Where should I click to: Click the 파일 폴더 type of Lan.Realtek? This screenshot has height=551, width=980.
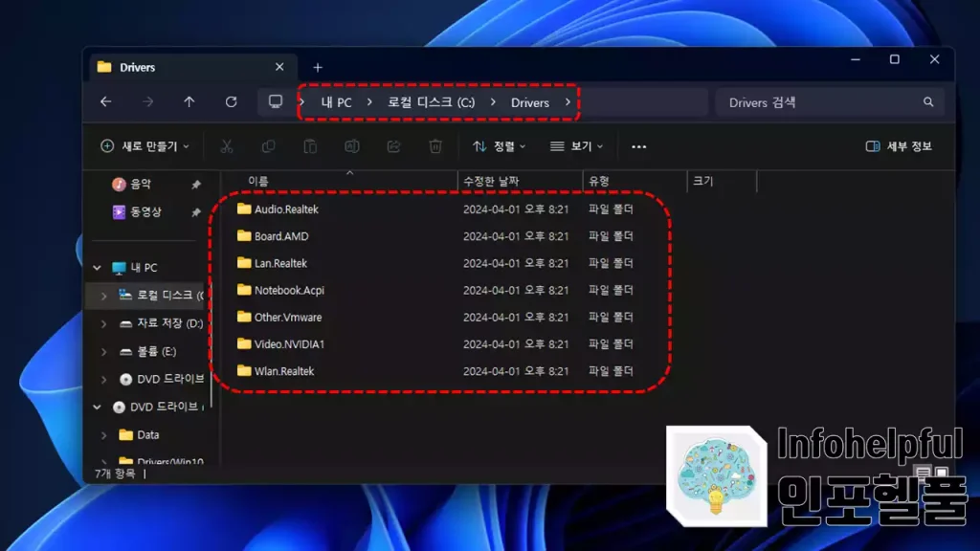[611, 263]
